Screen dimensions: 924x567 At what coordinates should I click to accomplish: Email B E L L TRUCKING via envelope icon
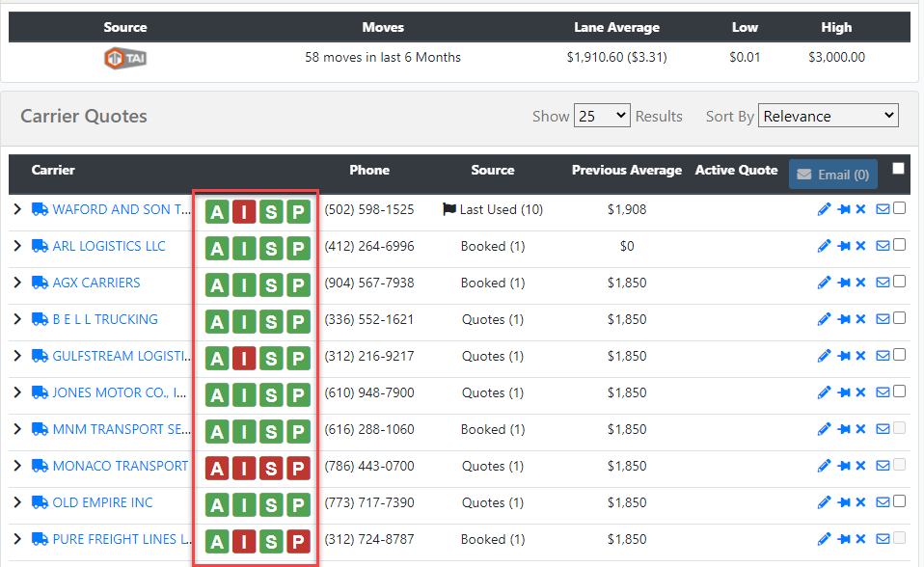click(x=883, y=319)
